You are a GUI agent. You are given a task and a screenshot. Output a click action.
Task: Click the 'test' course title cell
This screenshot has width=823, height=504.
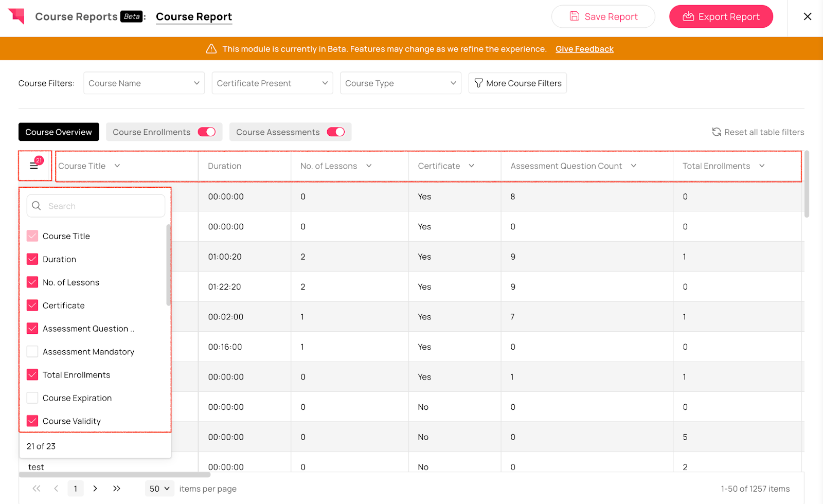(x=36, y=467)
